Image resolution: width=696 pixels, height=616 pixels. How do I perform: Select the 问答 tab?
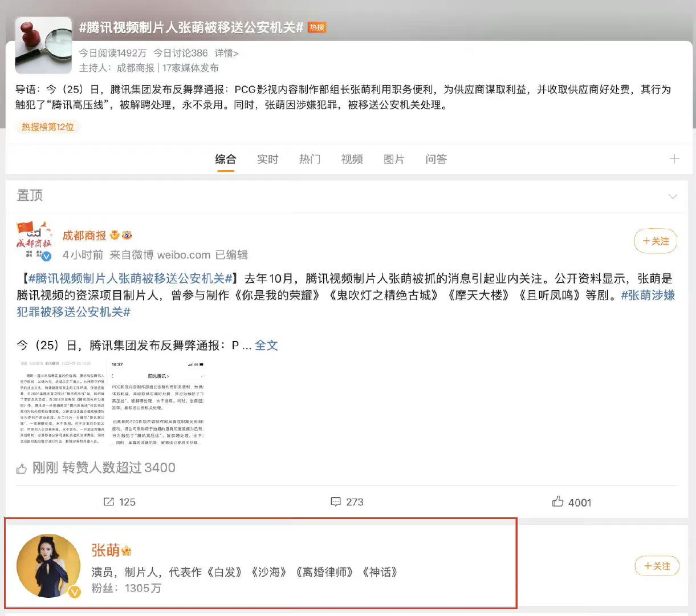tap(436, 159)
